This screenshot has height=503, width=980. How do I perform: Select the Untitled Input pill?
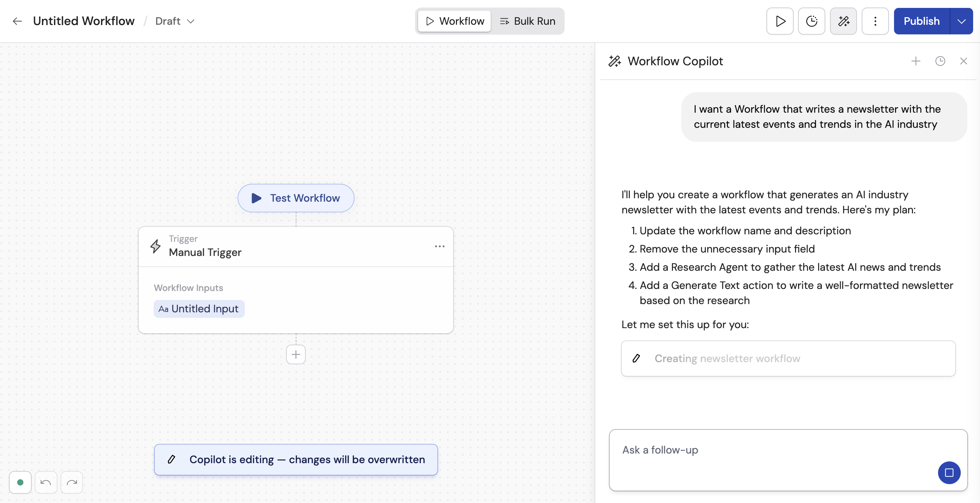click(x=199, y=309)
